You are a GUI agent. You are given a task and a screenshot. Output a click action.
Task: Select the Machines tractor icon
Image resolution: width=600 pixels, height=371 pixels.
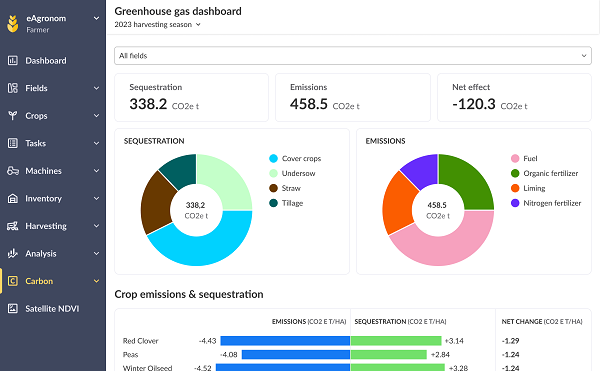tap(13, 171)
